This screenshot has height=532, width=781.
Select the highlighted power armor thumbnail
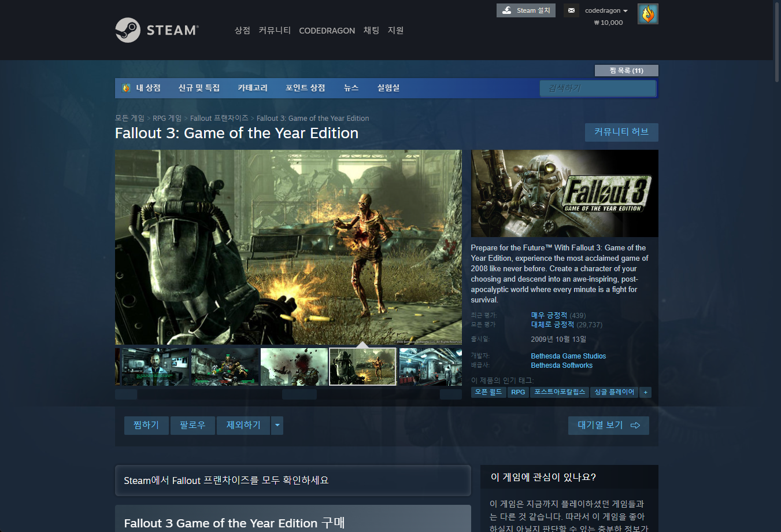[x=363, y=367]
